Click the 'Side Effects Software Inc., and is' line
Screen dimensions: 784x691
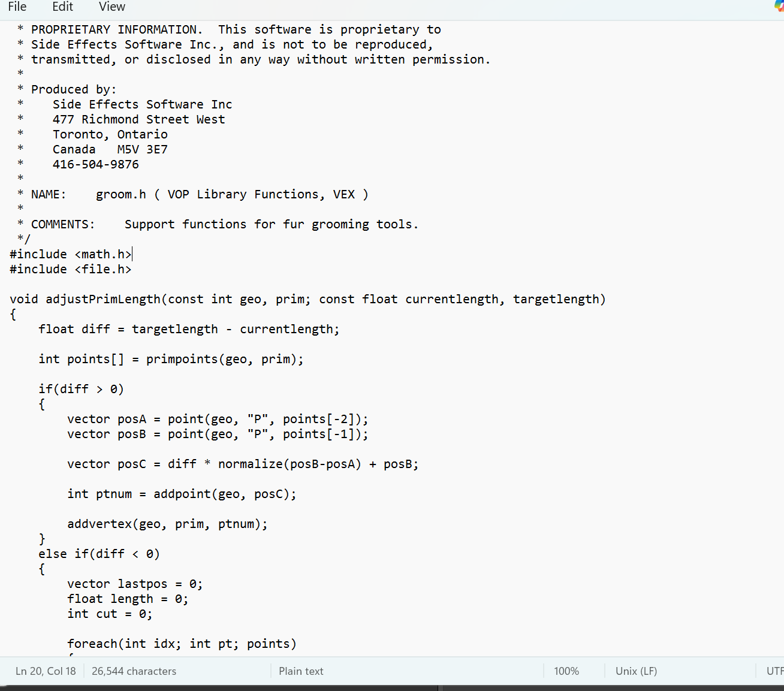pos(225,44)
